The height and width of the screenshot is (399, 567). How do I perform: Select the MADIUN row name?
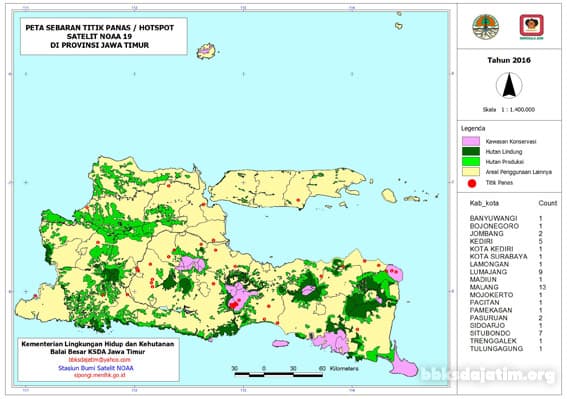pyautogui.click(x=483, y=280)
